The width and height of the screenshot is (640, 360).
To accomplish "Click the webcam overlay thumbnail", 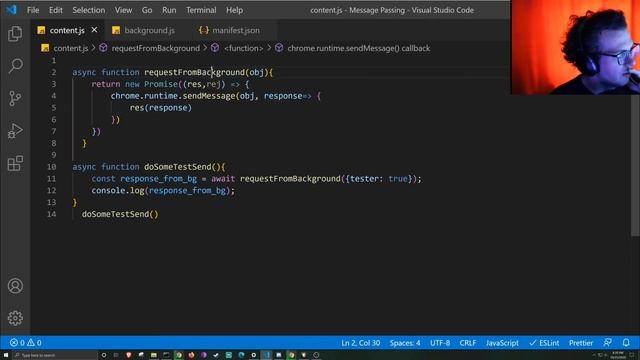I will click(x=575, y=47).
